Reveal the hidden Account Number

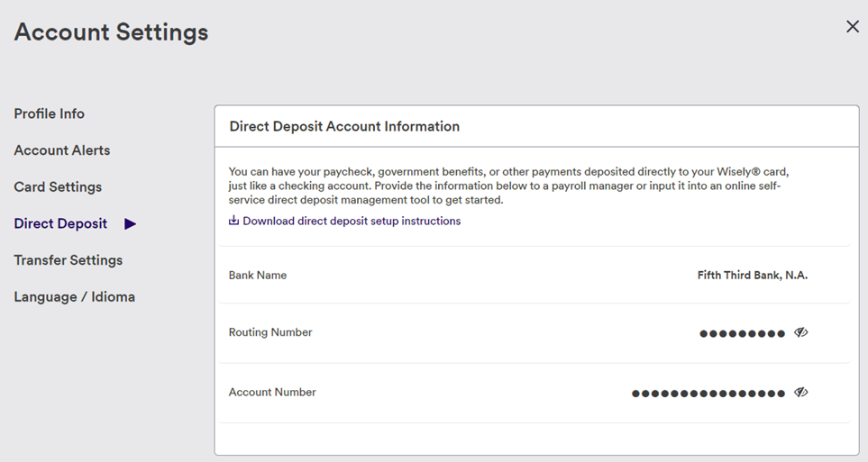coord(801,393)
